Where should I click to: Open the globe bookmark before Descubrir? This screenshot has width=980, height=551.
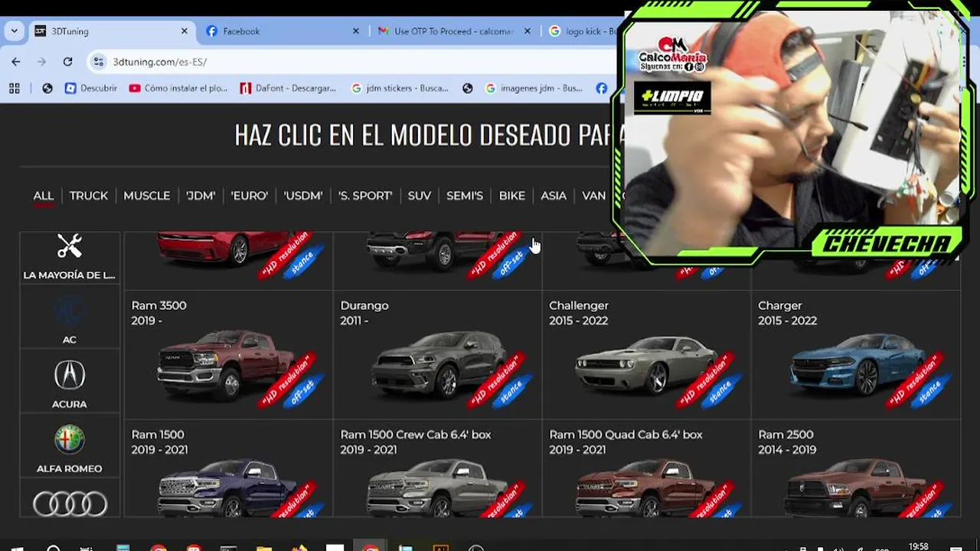coord(47,88)
